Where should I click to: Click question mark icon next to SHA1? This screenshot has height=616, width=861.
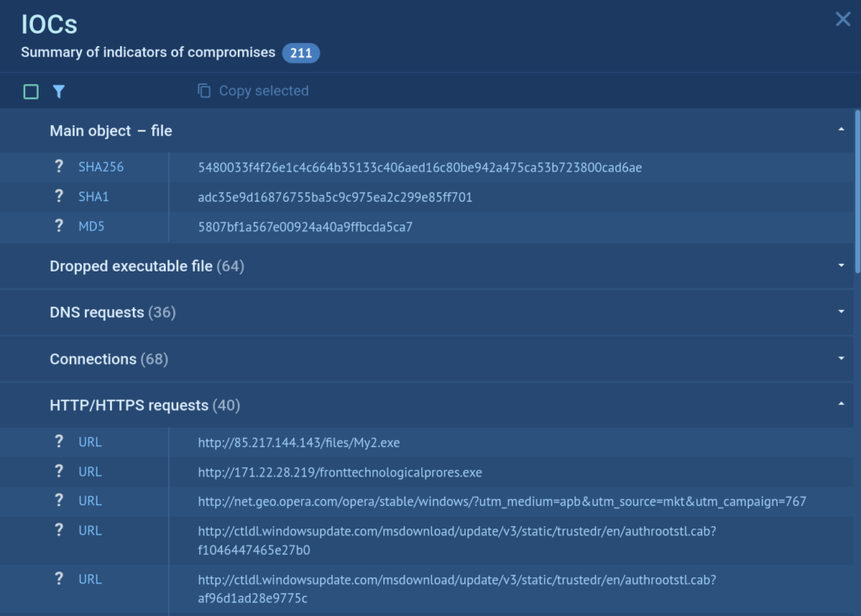(59, 197)
